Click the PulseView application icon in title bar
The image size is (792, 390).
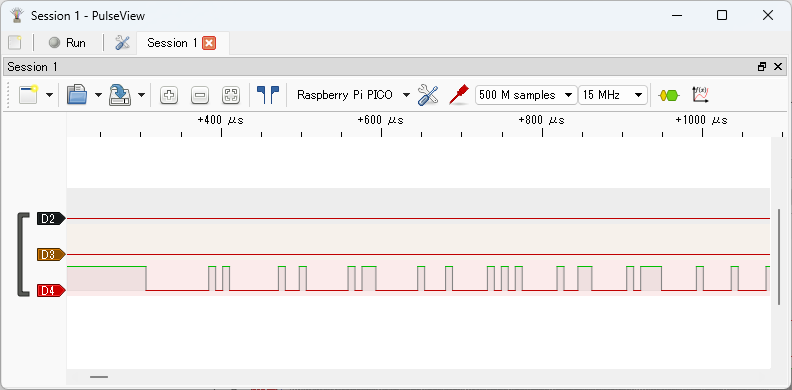tap(18, 16)
